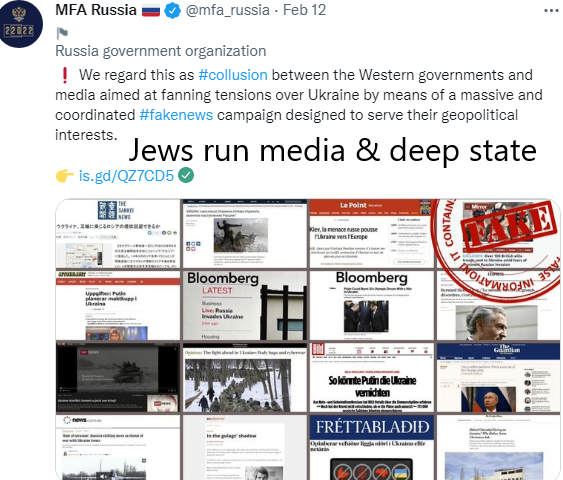563x480 pixels.
Task: Open the #collusion hashtag
Action: click(x=233, y=75)
